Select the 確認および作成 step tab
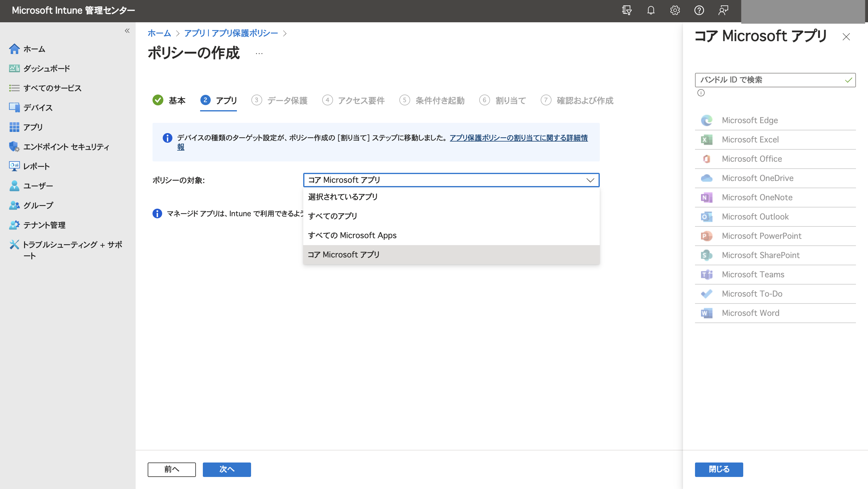The width and height of the screenshot is (868, 489). pos(577,100)
